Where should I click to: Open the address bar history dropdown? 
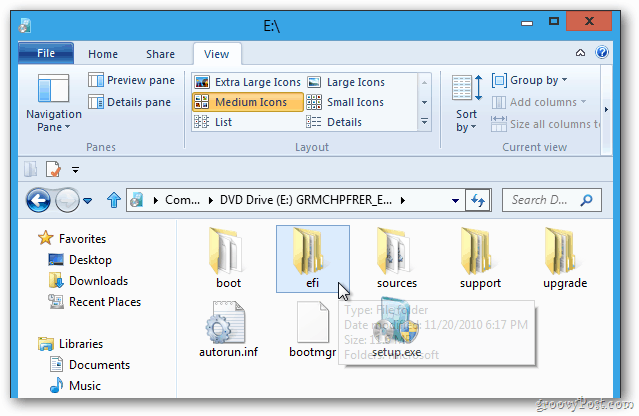[456, 200]
